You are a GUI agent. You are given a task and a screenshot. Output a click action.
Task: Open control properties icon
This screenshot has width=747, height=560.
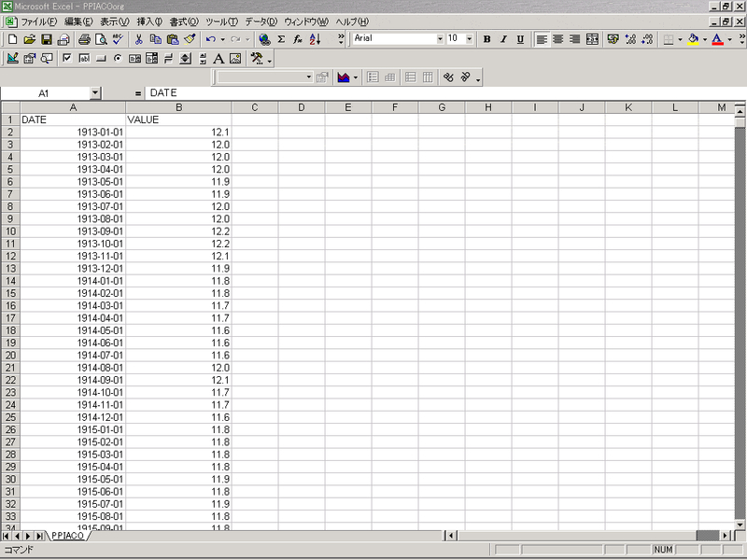[30, 59]
